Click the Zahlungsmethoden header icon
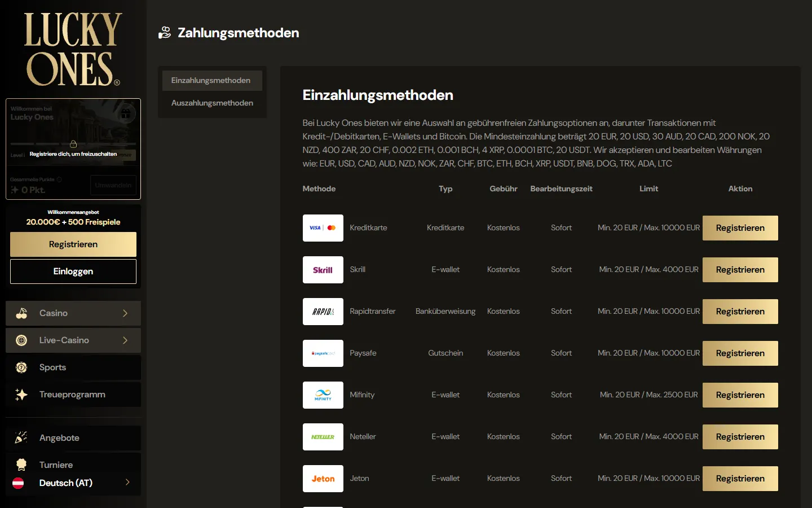Image resolution: width=812 pixels, height=508 pixels. click(x=165, y=33)
